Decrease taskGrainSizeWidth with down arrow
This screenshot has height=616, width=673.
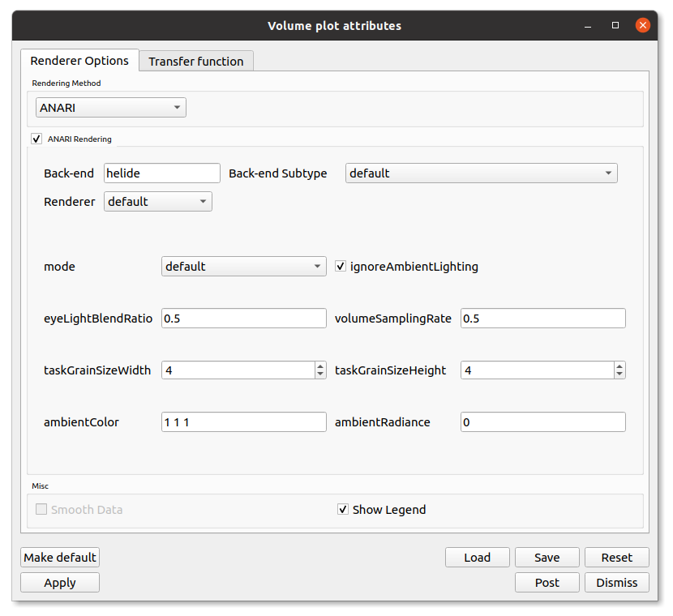click(x=320, y=374)
